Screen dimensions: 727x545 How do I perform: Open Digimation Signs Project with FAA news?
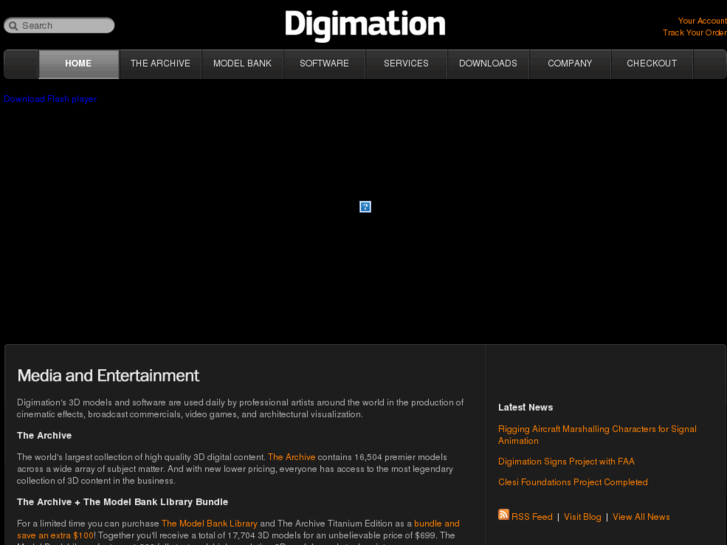click(x=566, y=462)
